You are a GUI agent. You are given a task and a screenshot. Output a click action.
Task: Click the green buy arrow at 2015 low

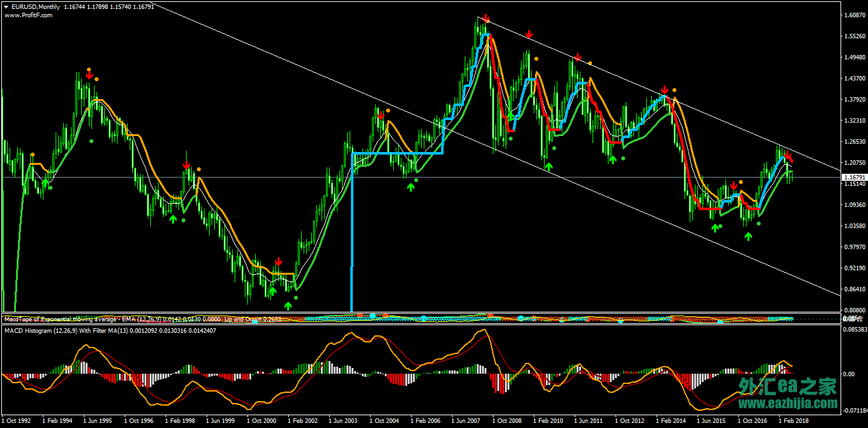[x=715, y=228]
